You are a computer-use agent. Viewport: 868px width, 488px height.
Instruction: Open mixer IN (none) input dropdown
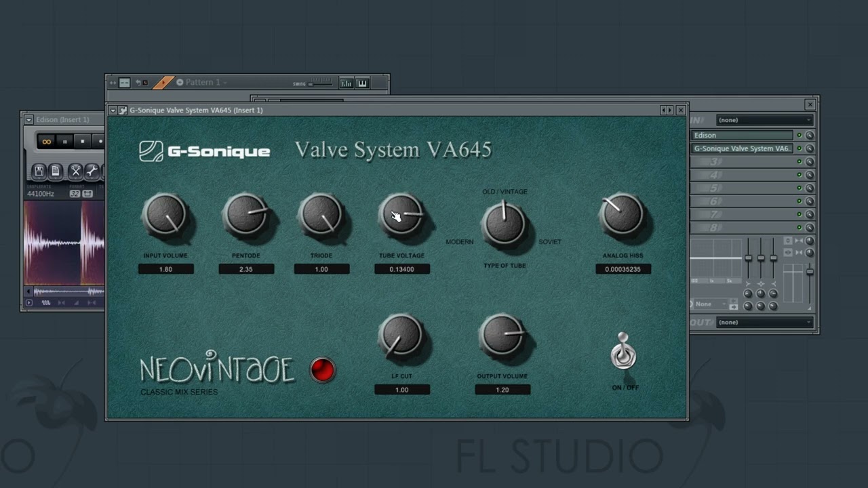pos(764,120)
